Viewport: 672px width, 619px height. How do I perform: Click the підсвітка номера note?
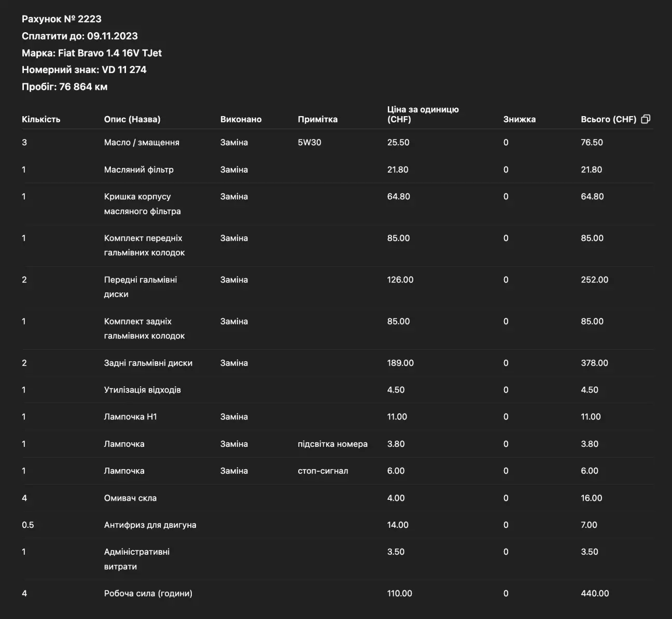332,444
